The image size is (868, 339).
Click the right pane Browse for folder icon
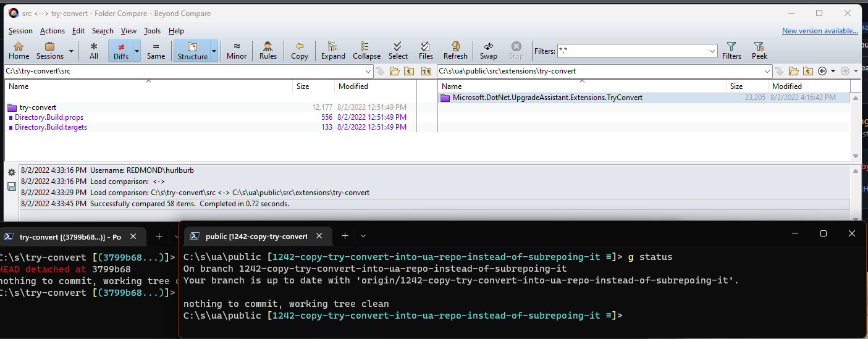pyautogui.click(x=794, y=71)
